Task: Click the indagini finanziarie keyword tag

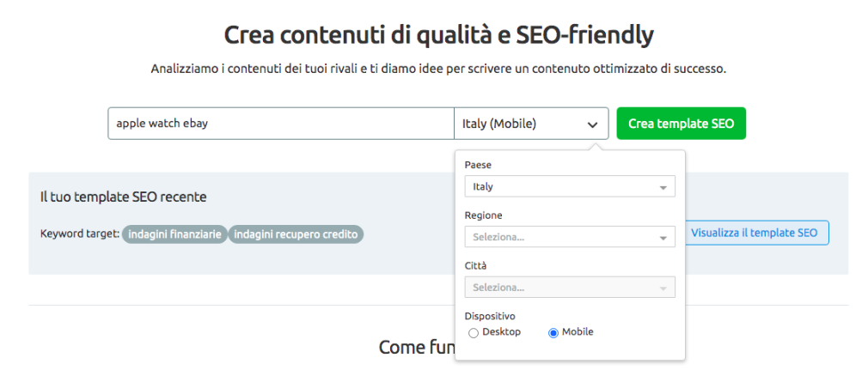Action: pyautogui.click(x=175, y=234)
